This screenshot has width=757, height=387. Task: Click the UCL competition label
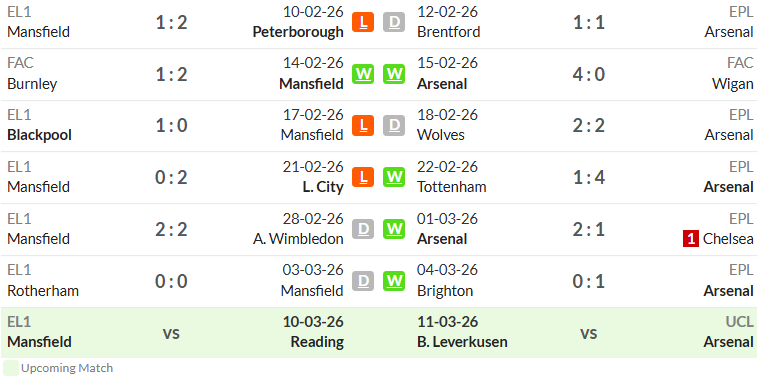pos(739,322)
